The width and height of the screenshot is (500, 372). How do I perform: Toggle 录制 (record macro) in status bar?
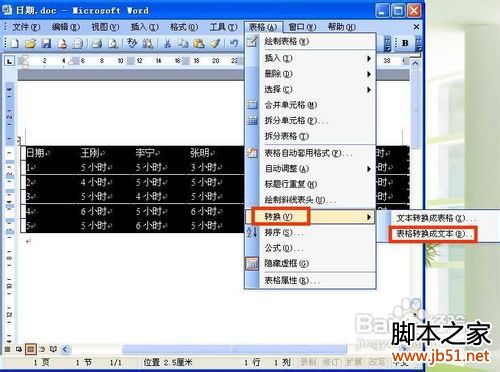pos(307,362)
